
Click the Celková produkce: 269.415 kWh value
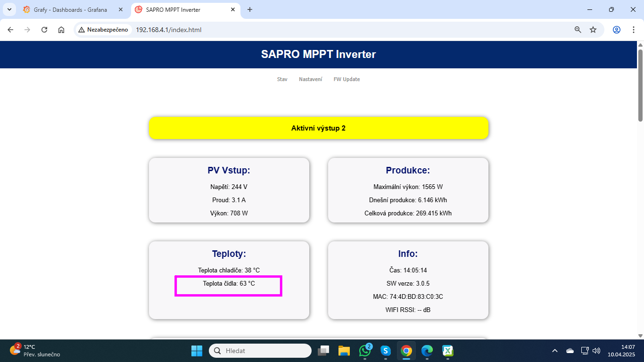408,213
